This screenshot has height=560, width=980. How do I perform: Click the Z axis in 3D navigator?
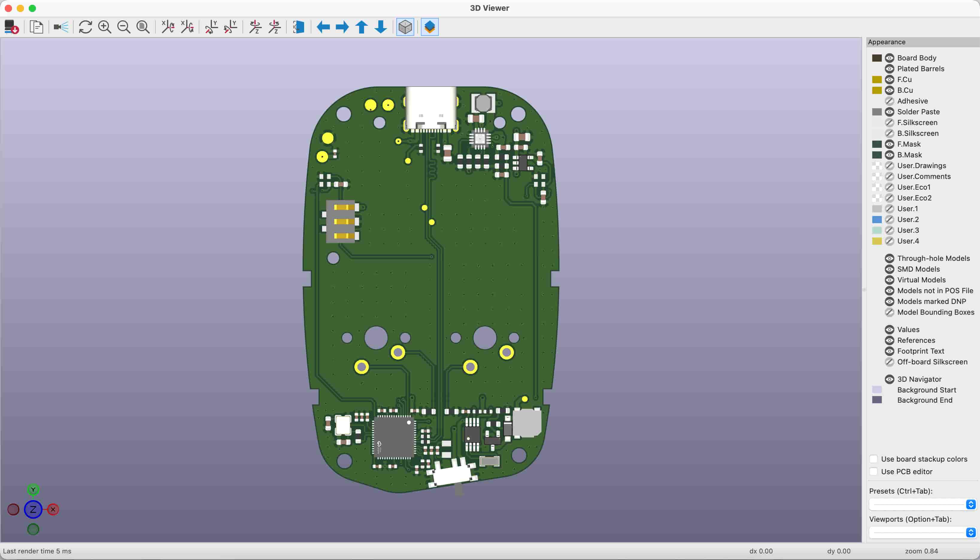pyautogui.click(x=33, y=510)
